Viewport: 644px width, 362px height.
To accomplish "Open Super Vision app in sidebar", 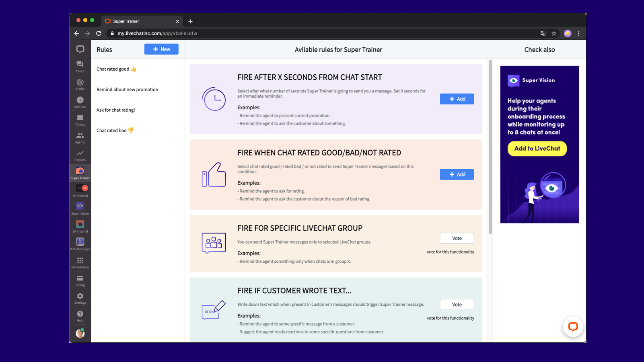I will pos(80,209).
